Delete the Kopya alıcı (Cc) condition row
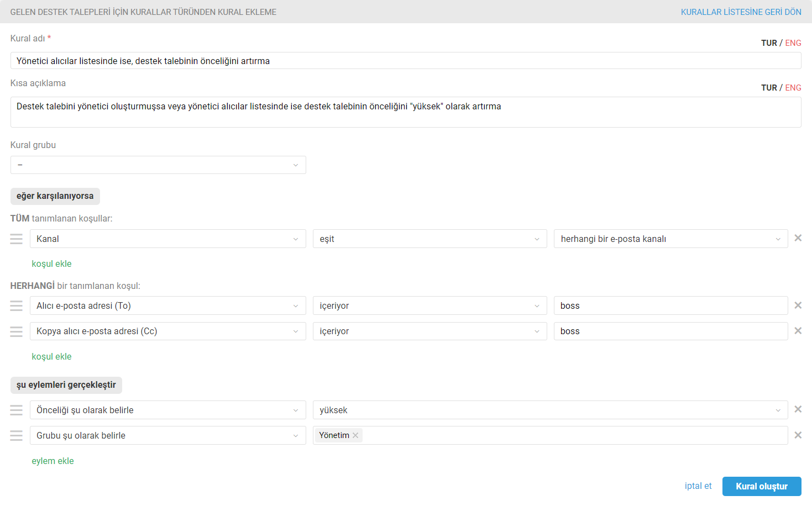Screen dimensions: 812x506 pos(798,331)
